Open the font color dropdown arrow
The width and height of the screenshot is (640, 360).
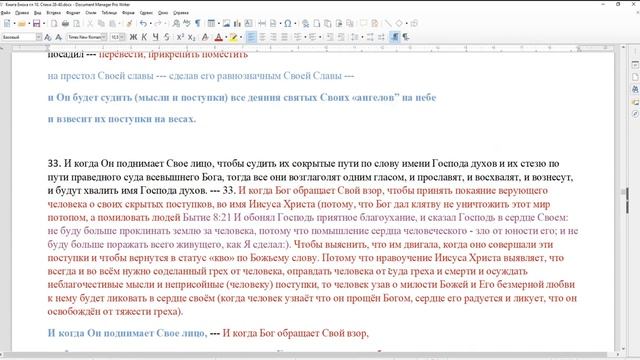tap(226, 37)
